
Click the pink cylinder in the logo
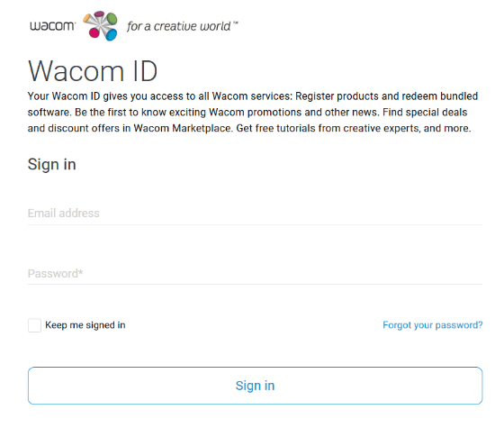pyautogui.click(x=94, y=32)
